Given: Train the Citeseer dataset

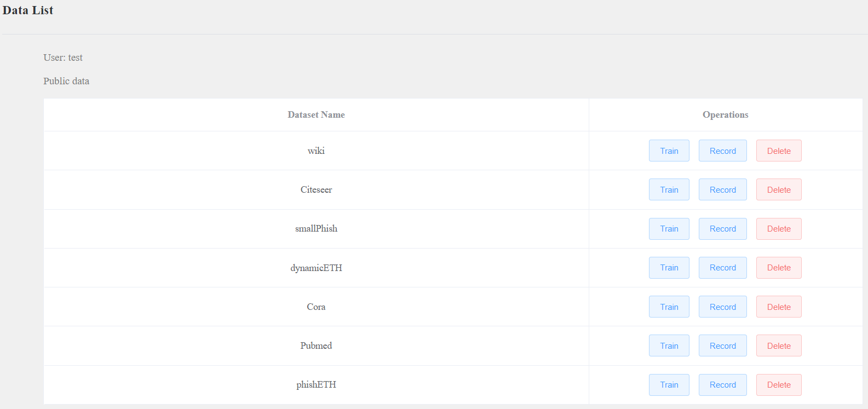Looking at the screenshot, I should click(x=669, y=189).
